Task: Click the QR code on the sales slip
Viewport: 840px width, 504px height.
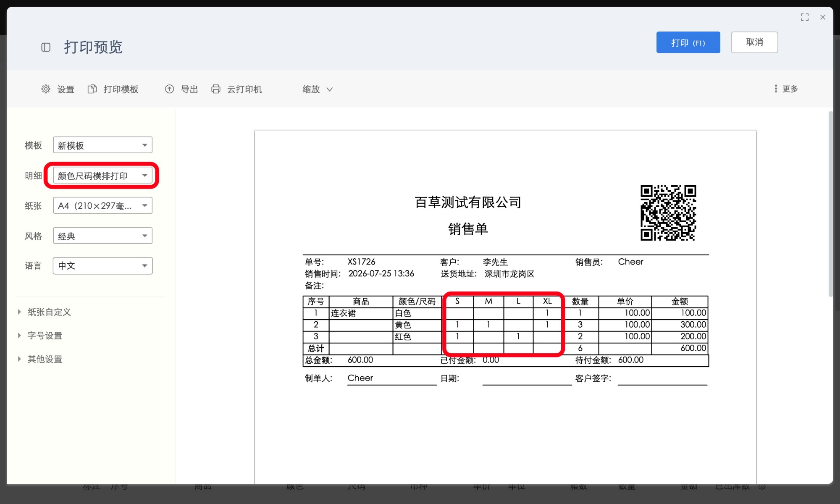Action: coord(668,213)
